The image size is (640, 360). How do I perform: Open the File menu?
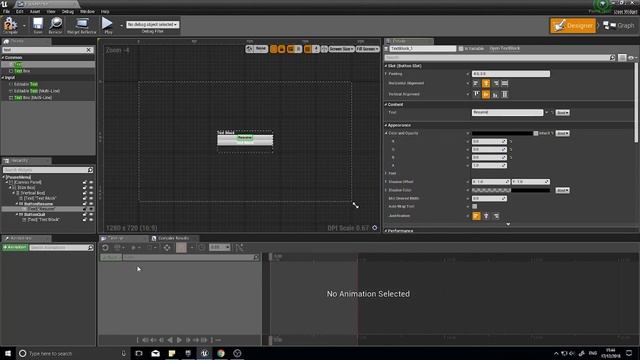pos(6,11)
